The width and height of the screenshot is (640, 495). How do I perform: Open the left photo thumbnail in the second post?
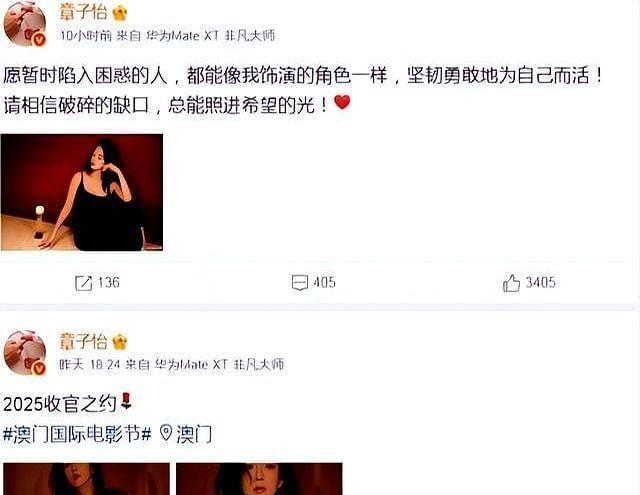(x=87, y=479)
